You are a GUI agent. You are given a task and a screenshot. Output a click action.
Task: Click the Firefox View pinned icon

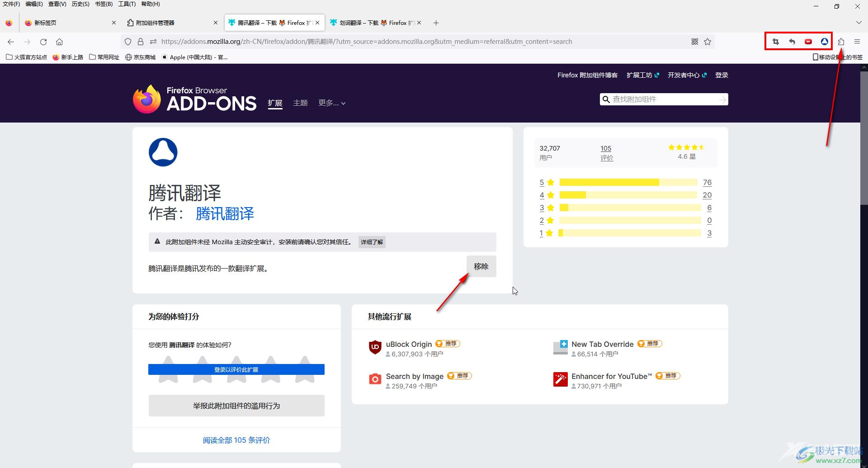9,23
